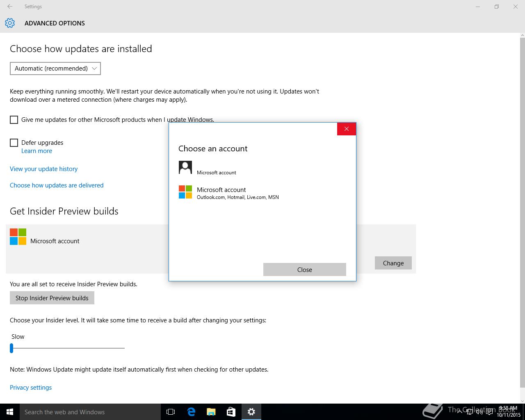Click the Microsoft logo under Insider Preview builds
525x420 pixels.
coord(18,237)
